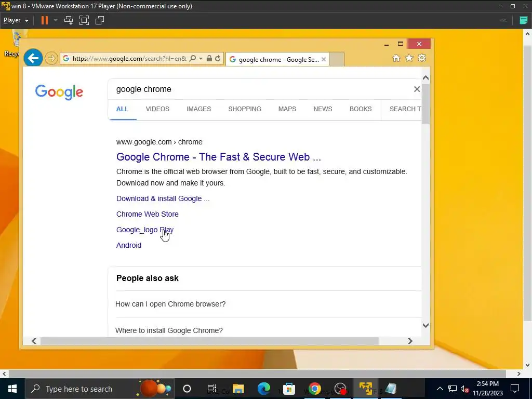The height and width of the screenshot is (399, 532).
Task: Launch Google Chrome from the taskbar
Action: tap(314, 389)
